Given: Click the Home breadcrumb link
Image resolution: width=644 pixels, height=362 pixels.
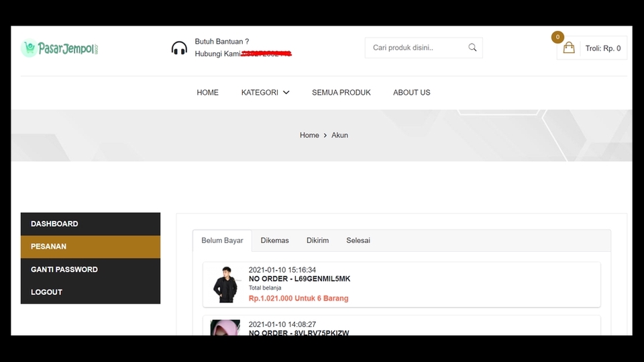Looking at the screenshot, I should (x=309, y=136).
